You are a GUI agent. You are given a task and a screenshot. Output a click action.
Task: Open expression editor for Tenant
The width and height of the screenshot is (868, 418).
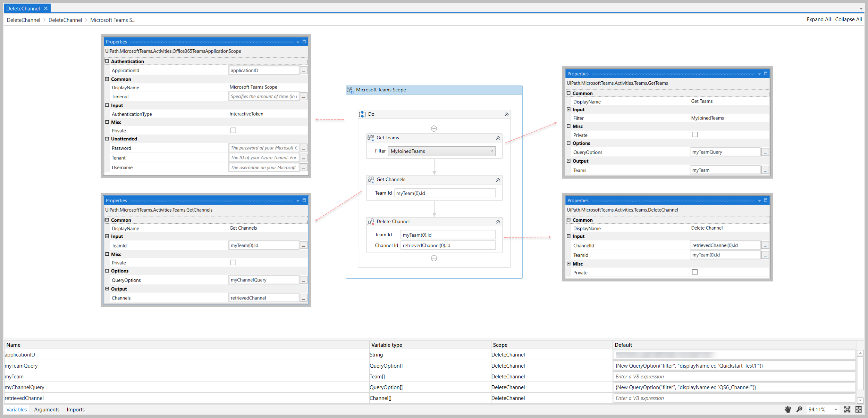point(304,158)
